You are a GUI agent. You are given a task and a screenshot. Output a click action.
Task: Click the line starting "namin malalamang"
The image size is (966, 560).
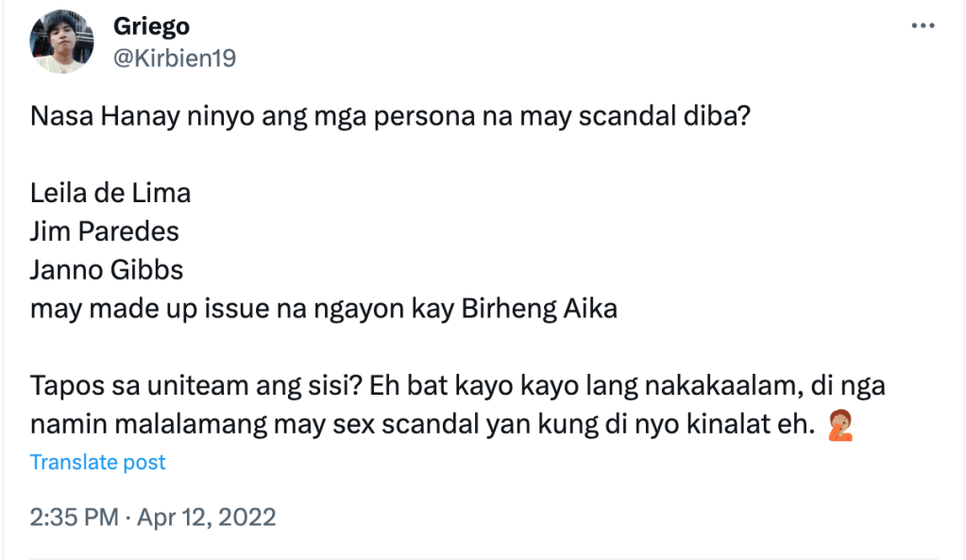(x=420, y=426)
